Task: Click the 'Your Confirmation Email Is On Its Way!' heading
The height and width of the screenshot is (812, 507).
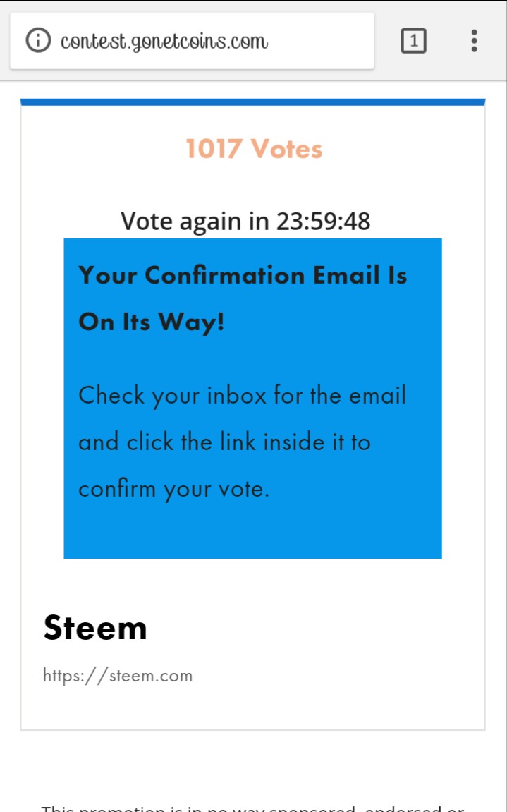Action: coord(243,298)
